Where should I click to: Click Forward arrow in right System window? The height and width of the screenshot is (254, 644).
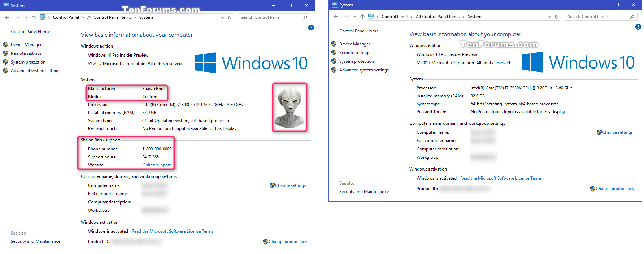click(346, 17)
